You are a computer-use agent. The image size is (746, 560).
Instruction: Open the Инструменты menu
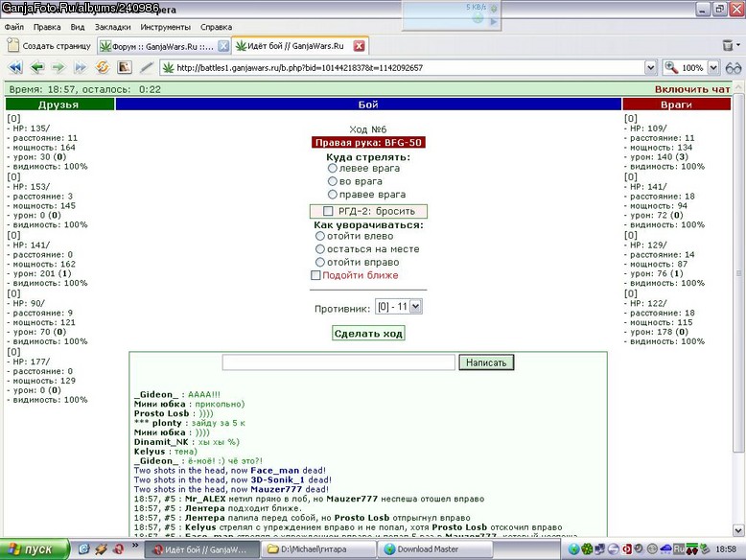tap(165, 27)
